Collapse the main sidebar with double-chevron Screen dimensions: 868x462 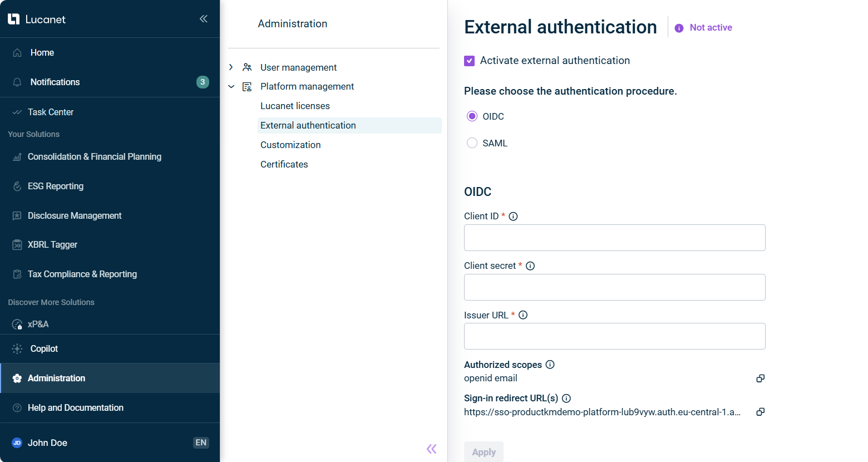[x=204, y=19]
